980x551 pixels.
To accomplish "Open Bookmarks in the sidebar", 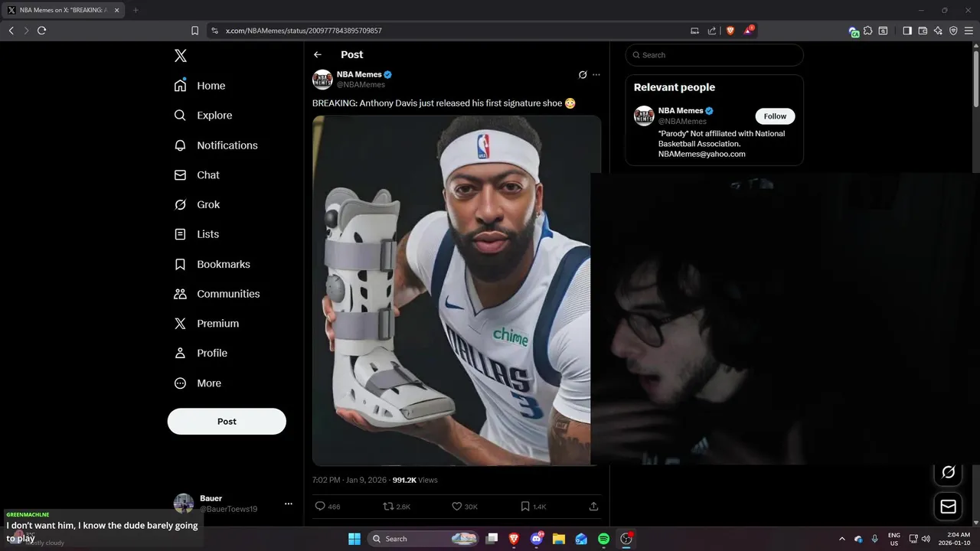I will point(212,264).
